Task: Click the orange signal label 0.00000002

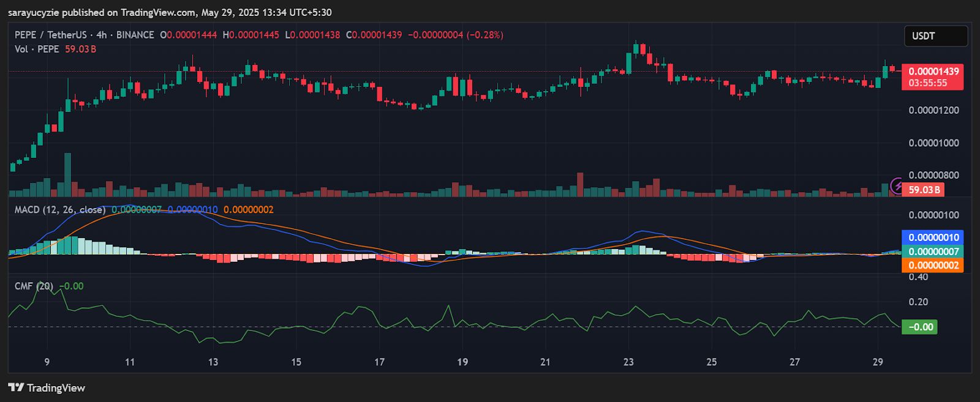Action: point(932,265)
